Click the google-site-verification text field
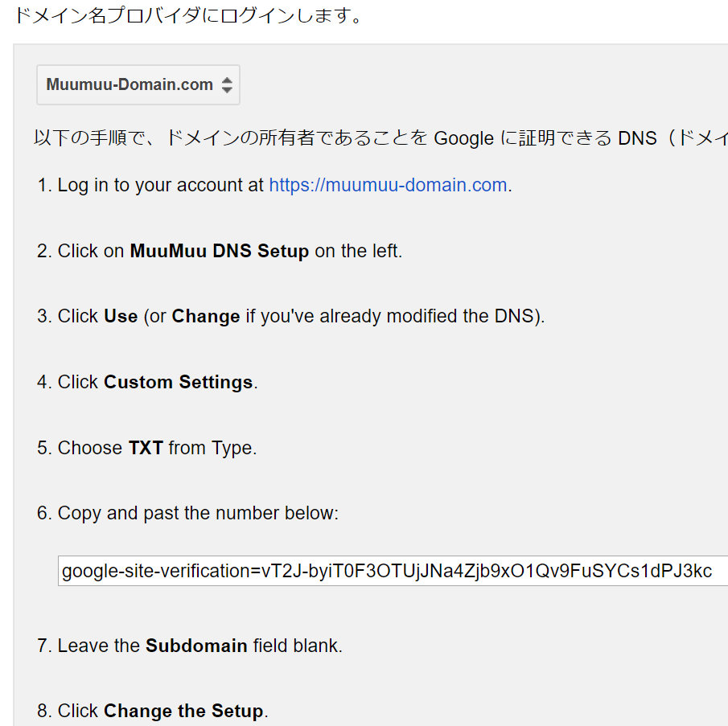This screenshot has width=728, height=726. click(393, 572)
